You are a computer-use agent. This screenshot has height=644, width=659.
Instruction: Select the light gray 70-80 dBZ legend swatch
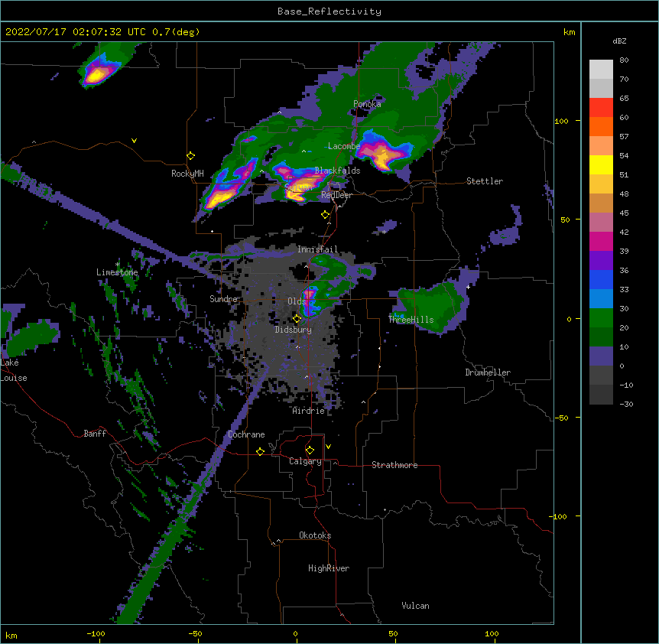pos(601,70)
